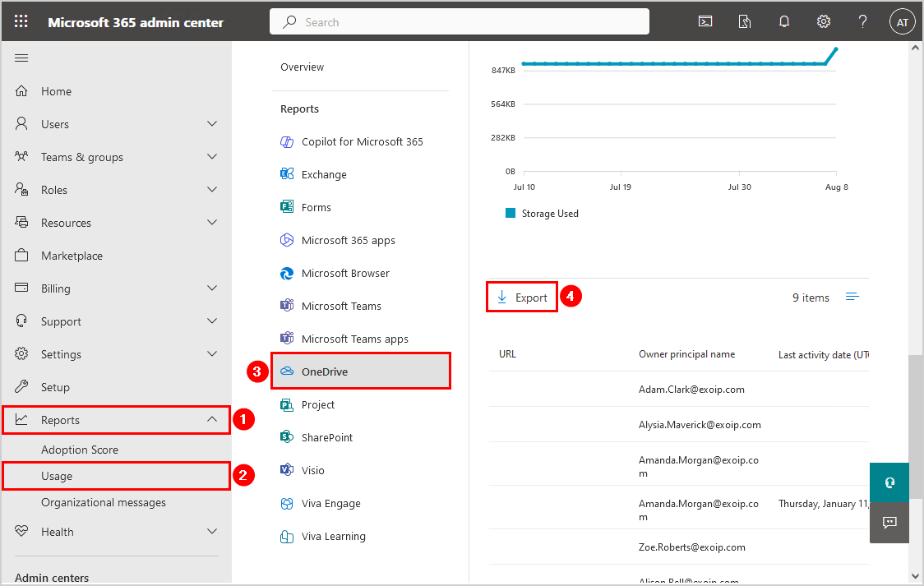
Task: Toggle the Storage Used legend swatch
Action: click(x=511, y=214)
